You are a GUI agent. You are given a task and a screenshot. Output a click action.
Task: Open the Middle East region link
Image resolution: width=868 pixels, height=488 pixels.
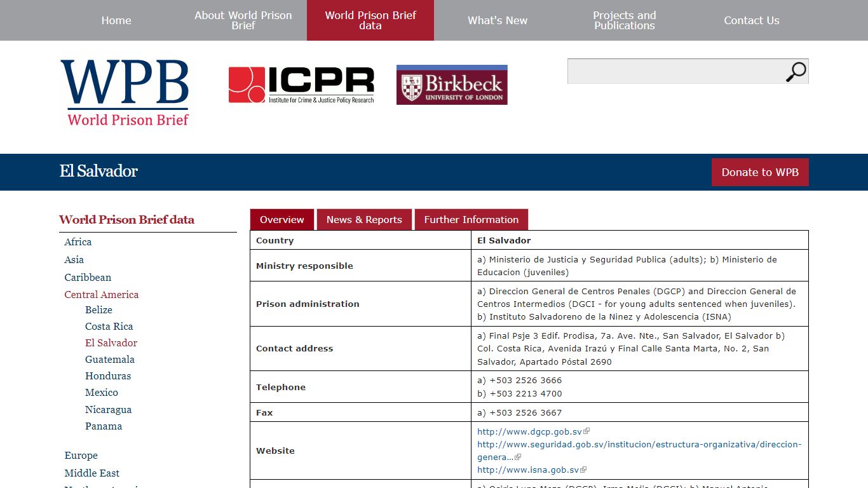92,473
